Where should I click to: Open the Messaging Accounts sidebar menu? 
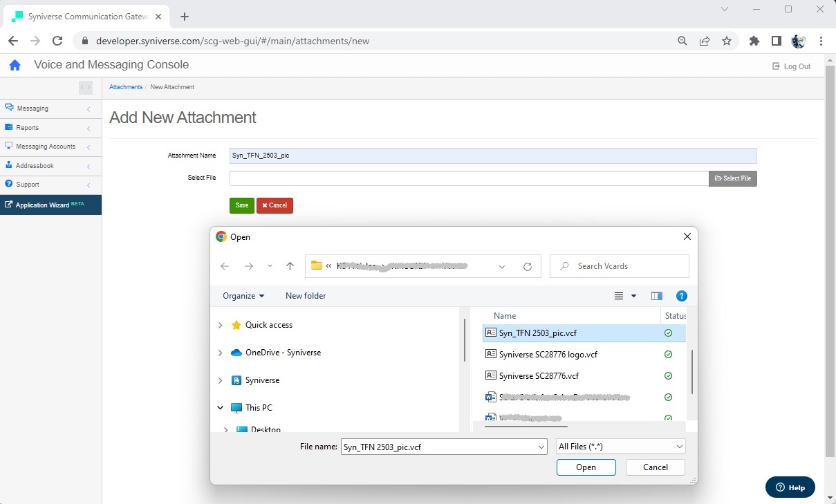50,147
